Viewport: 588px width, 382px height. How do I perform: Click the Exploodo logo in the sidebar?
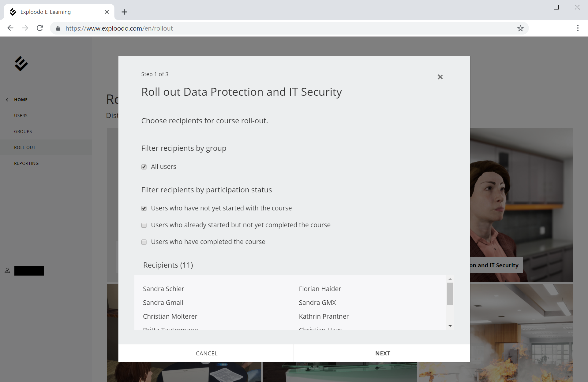21,64
